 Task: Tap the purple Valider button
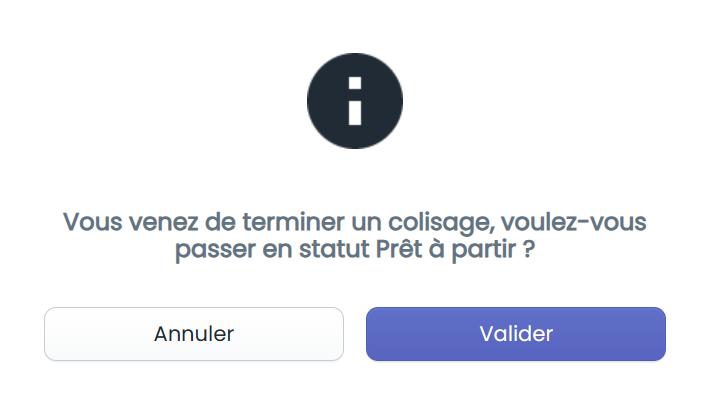pos(516,334)
